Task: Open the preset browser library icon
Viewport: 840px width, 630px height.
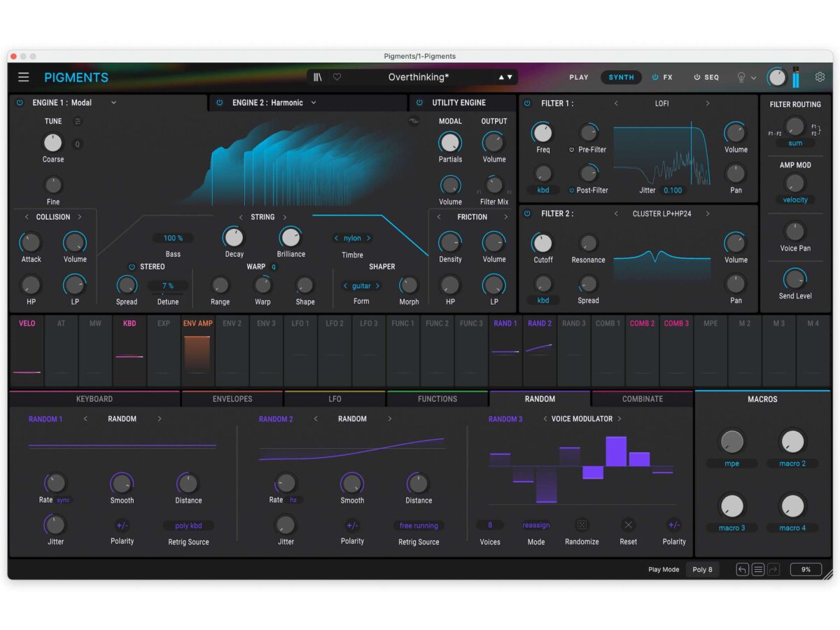Action: 318,78
